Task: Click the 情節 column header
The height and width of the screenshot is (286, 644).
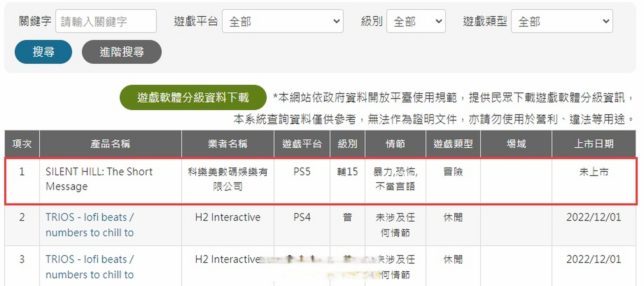Action: (x=395, y=144)
